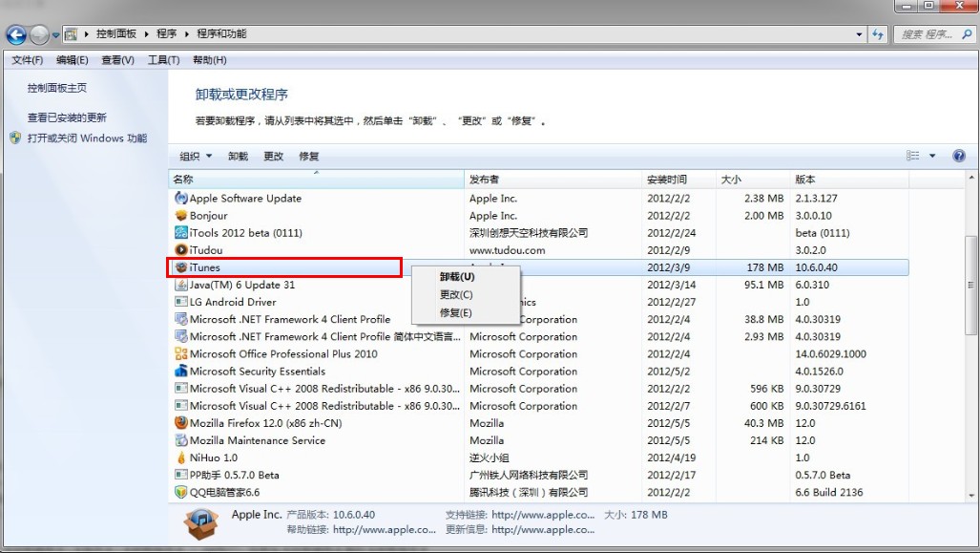Sort list by 安装时间 column header
The image size is (980, 553).
point(678,180)
